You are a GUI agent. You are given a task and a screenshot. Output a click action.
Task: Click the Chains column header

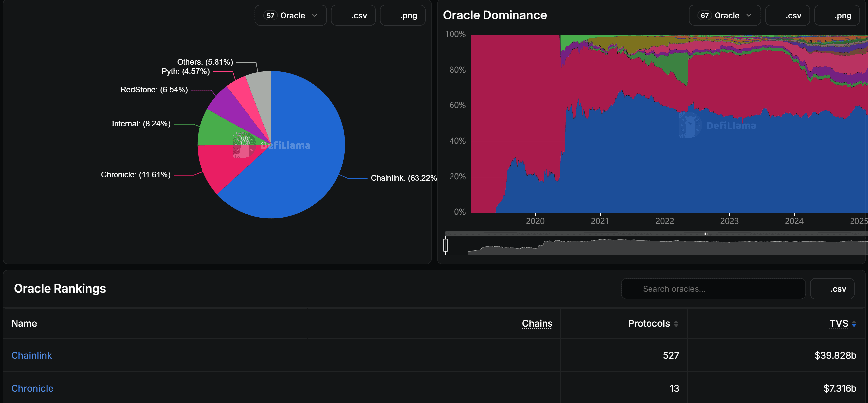pos(537,324)
